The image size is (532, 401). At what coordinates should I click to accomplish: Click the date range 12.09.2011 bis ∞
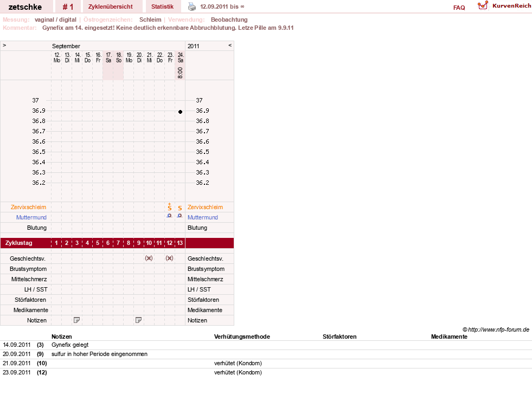coord(222,7)
